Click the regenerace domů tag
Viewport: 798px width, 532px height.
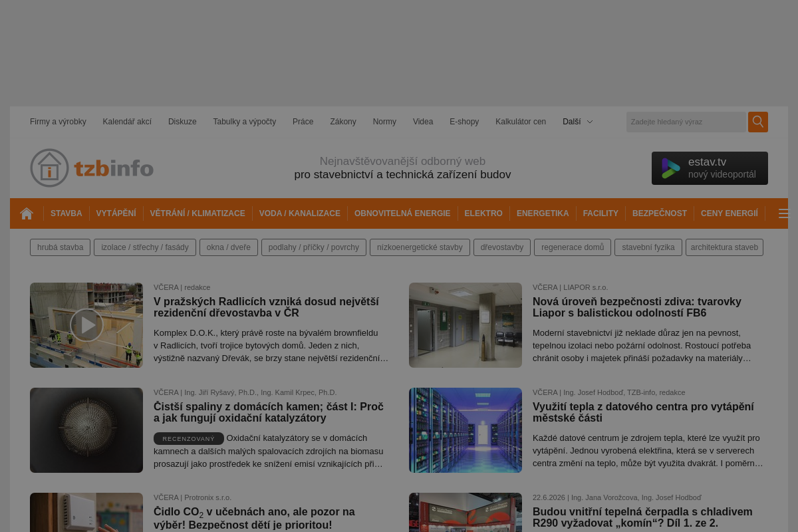coord(573,247)
